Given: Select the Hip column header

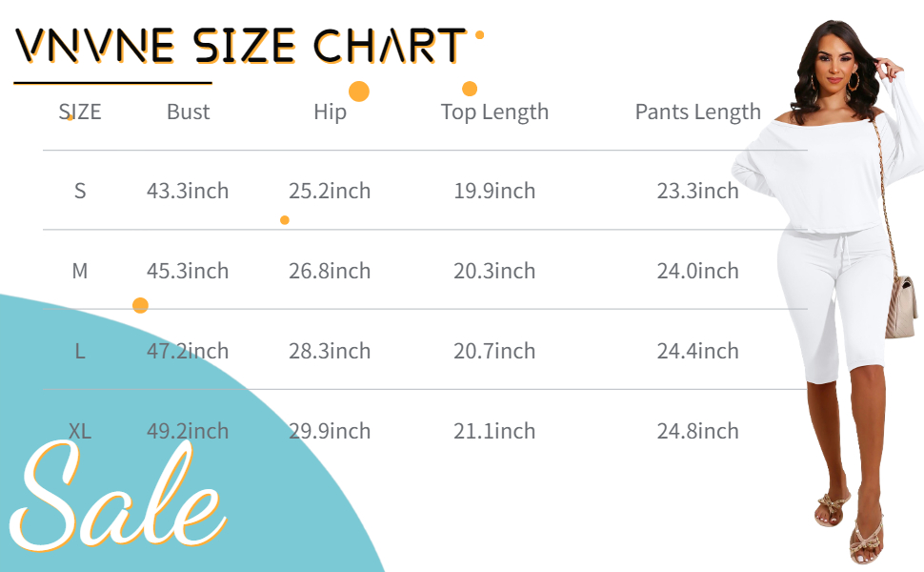Looking at the screenshot, I should tap(330, 112).
